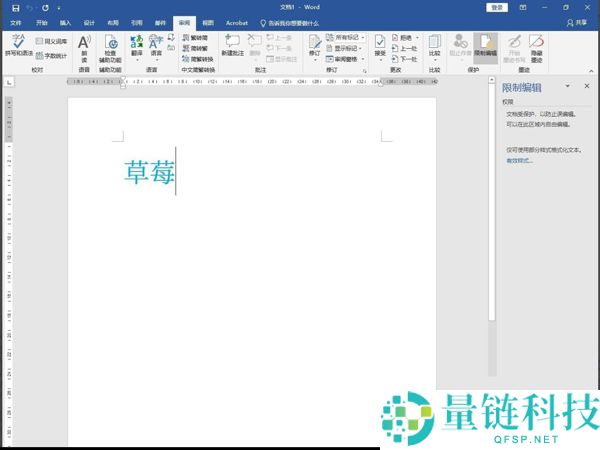Click the 有效样式 link in pane

(x=519, y=160)
